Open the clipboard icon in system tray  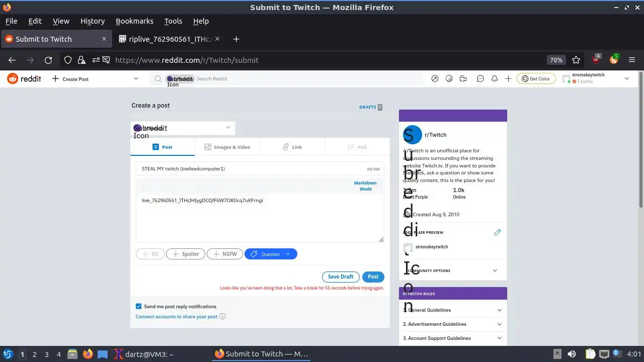point(591,354)
